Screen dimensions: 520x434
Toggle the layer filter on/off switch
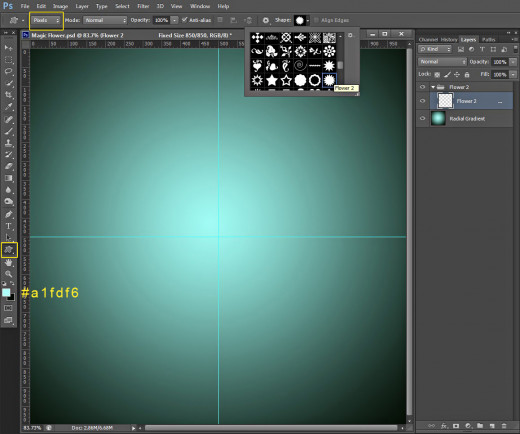(515, 49)
